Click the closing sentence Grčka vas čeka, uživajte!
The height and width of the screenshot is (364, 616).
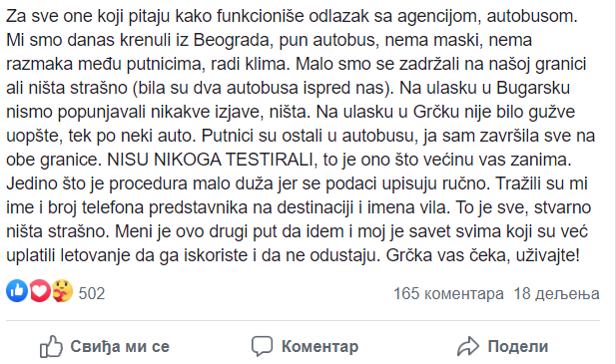point(483,255)
